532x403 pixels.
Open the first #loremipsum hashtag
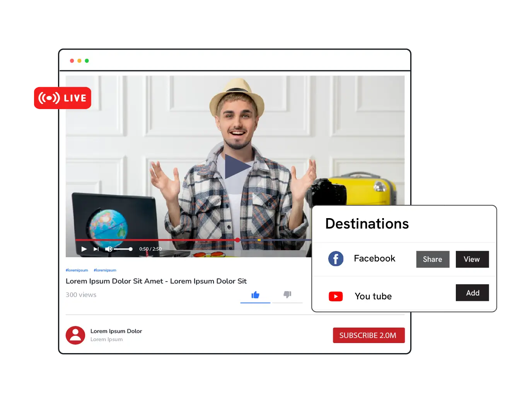pyautogui.click(x=77, y=270)
